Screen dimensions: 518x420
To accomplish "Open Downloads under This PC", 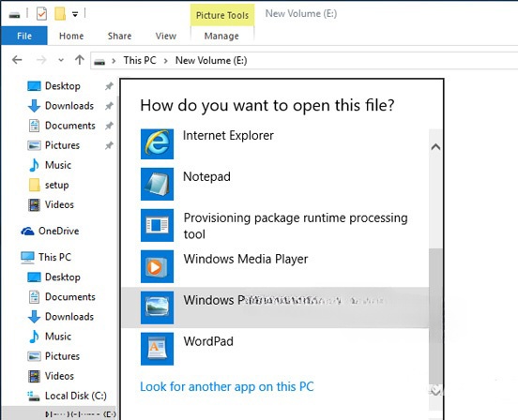I will tap(61, 317).
